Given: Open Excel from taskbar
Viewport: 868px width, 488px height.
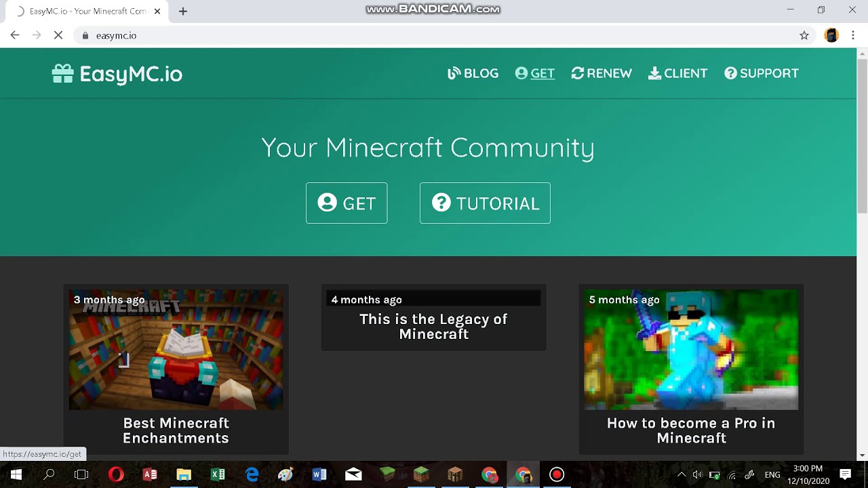Looking at the screenshot, I should coord(218,474).
